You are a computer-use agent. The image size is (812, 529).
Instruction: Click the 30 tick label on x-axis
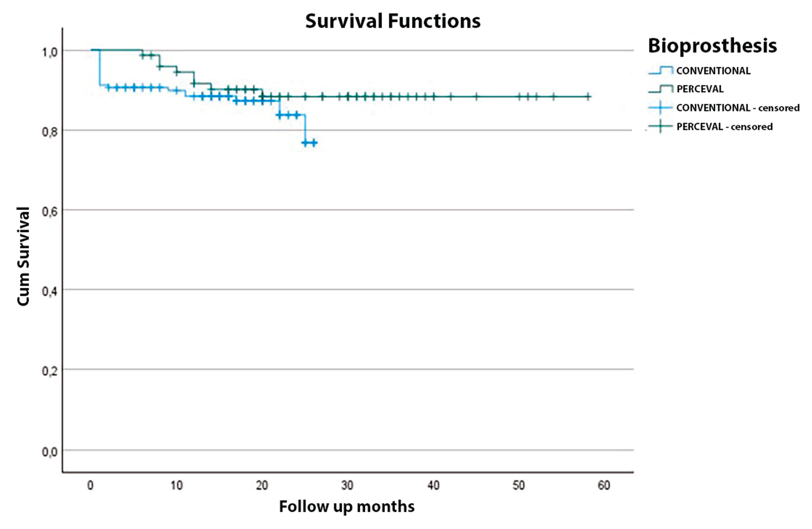tap(347, 485)
